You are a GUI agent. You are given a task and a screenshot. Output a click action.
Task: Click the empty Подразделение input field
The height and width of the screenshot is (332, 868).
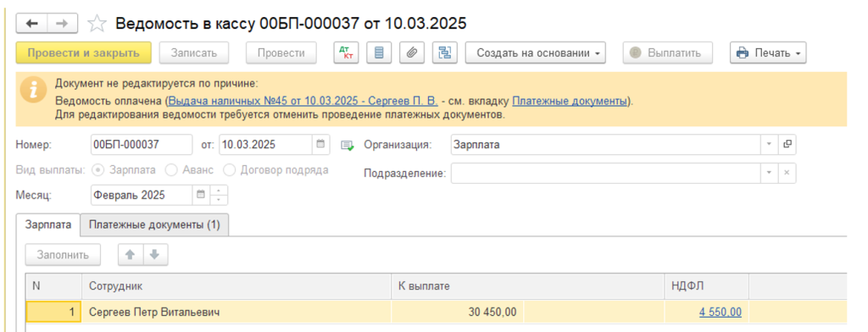605,173
